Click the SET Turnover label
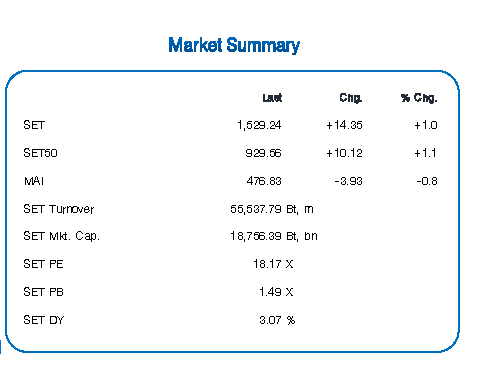The image size is (480, 368). (59, 209)
